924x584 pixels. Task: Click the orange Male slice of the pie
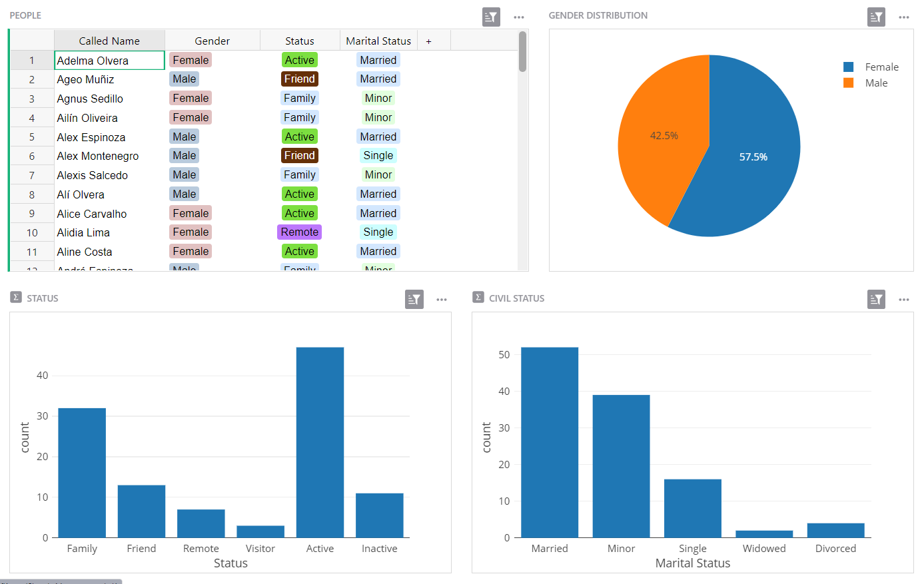pyautogui.click(x=656, y=140)
